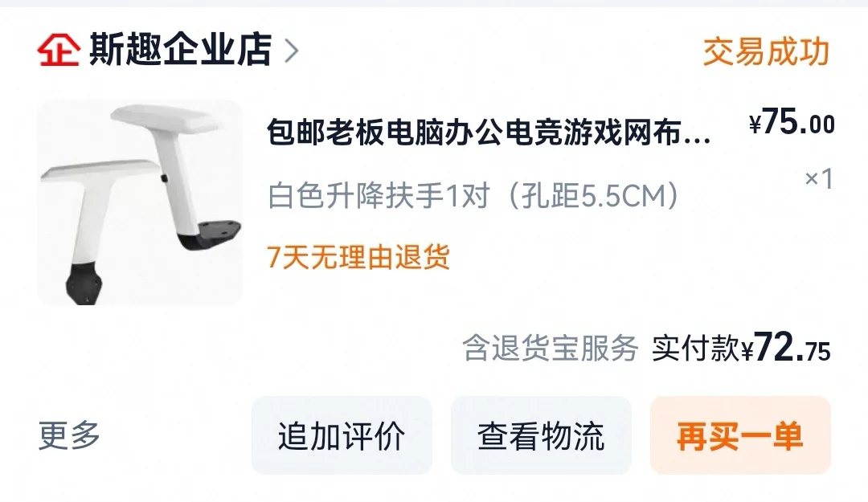Tap the 含退货宝服务 service label
Image resolution: width=868 pixels, height=502 pixels.
(551, 349)
